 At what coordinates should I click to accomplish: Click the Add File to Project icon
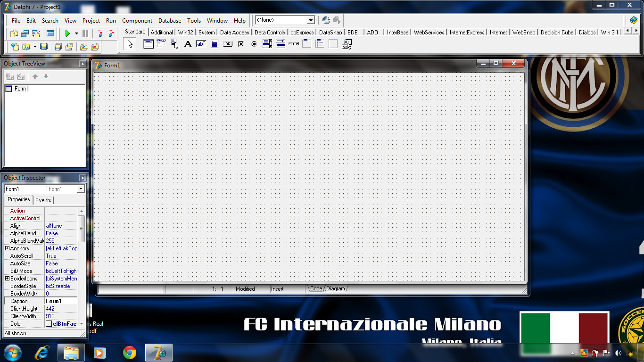click(84, 47)
